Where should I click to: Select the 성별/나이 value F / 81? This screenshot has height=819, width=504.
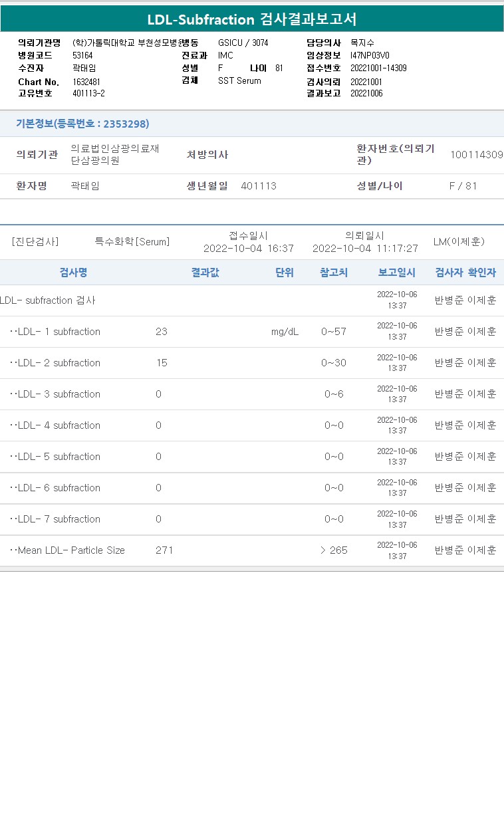463,186
